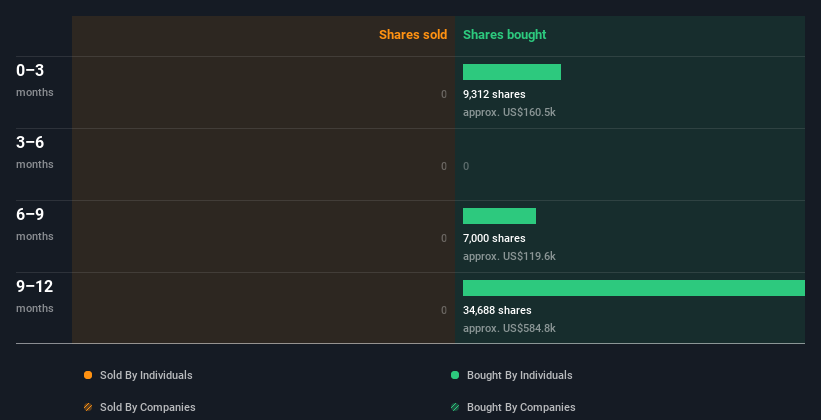The image size is (821, 420).
Task: Select the green bar for 9–12 months
Action: [634, 288]
